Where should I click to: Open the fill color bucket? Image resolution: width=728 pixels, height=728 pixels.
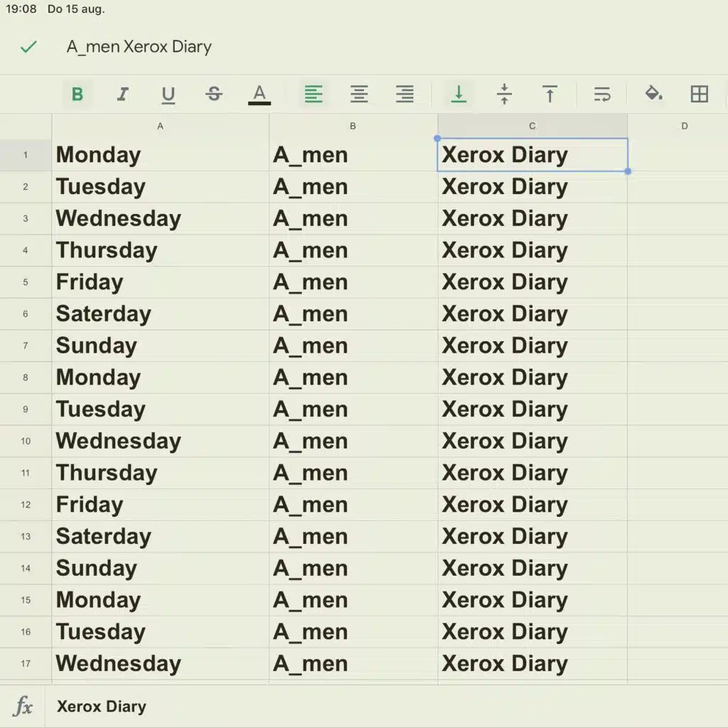click(x=654, y=95)
